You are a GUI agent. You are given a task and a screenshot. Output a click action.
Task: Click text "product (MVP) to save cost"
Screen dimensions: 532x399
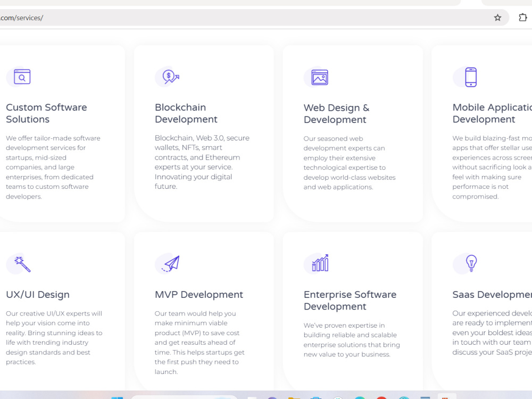coord(197,333)
